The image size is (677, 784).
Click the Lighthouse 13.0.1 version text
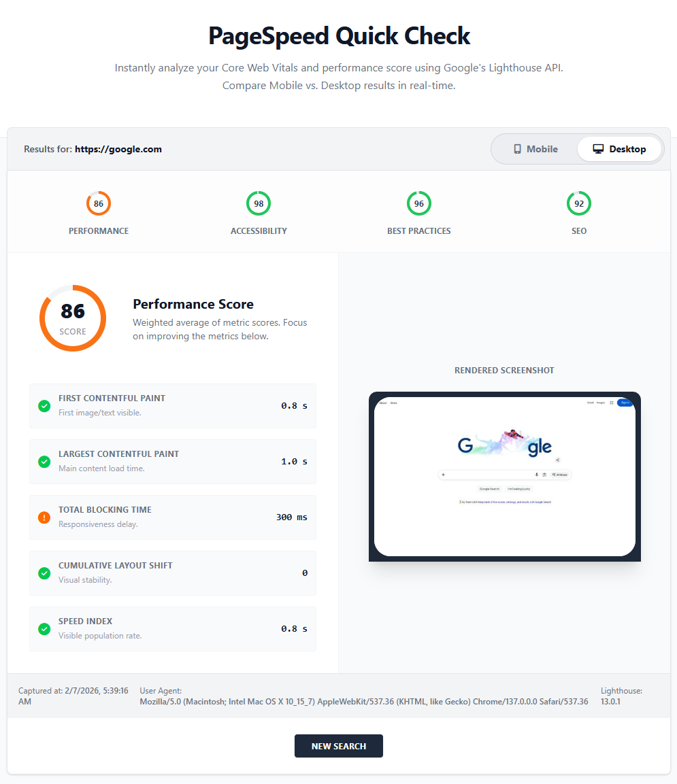(621, 696)
